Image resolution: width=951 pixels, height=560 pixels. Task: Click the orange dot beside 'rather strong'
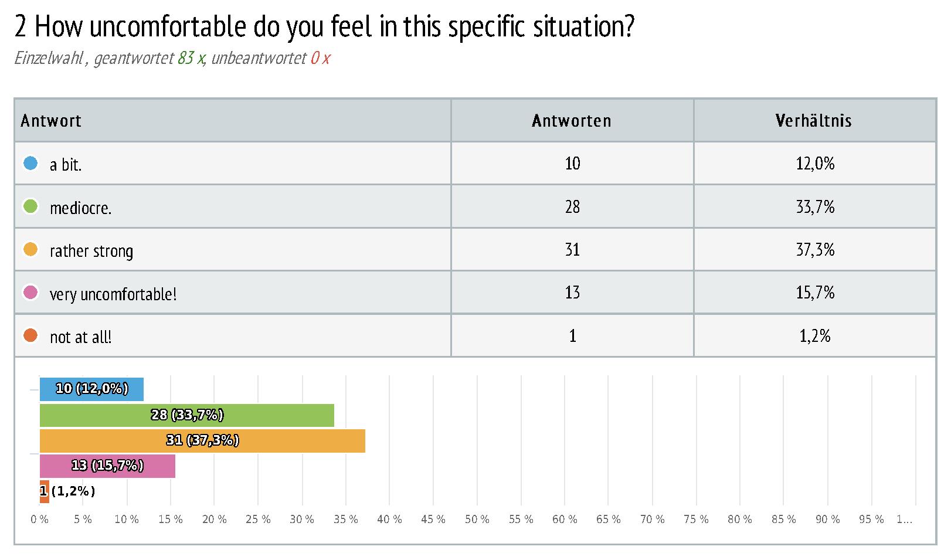click(x=30, y=249)
